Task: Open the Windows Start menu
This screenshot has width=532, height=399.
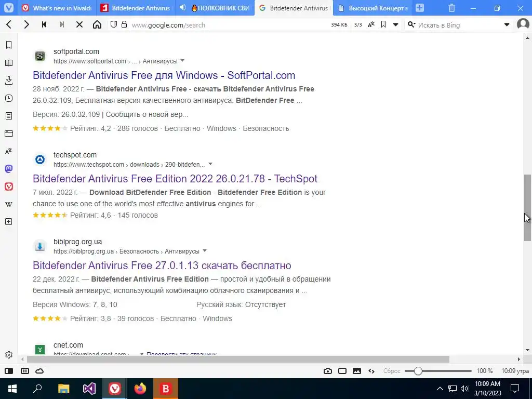Action: point(12,389)
